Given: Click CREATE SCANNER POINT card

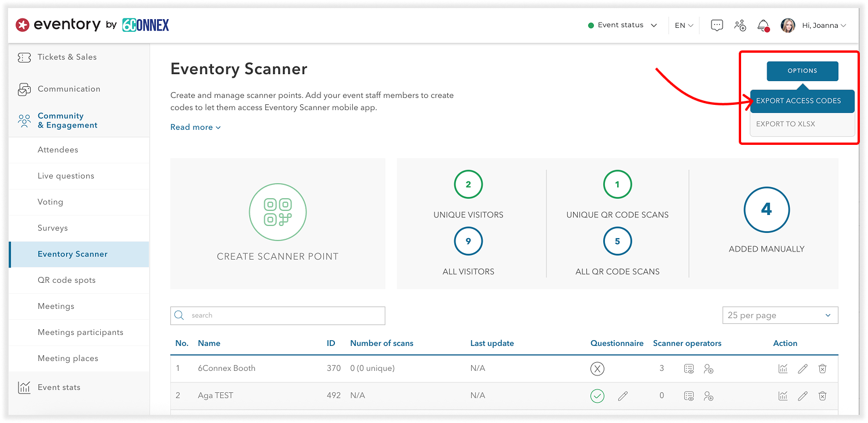Looking at the screenshot, I should [278, 224].
